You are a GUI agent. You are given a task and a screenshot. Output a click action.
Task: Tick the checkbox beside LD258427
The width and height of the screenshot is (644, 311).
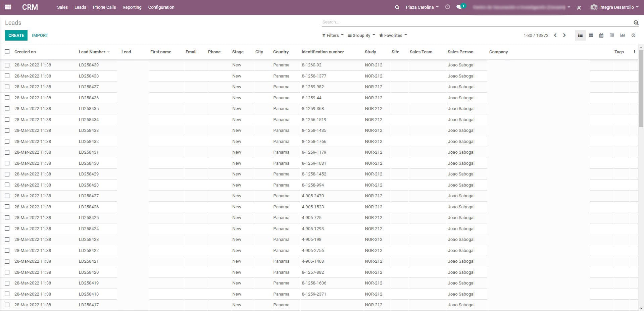click(x=7, y=196)
